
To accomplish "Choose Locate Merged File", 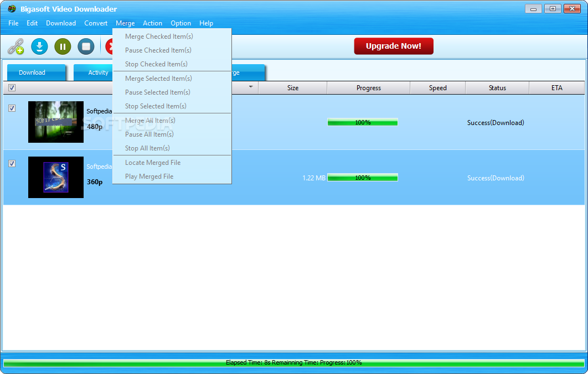I will click(172, 163).
